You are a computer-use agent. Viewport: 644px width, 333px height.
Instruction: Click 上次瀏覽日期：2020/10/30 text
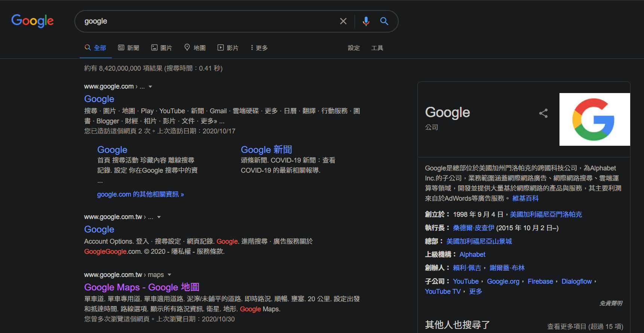tap(196, 319)
